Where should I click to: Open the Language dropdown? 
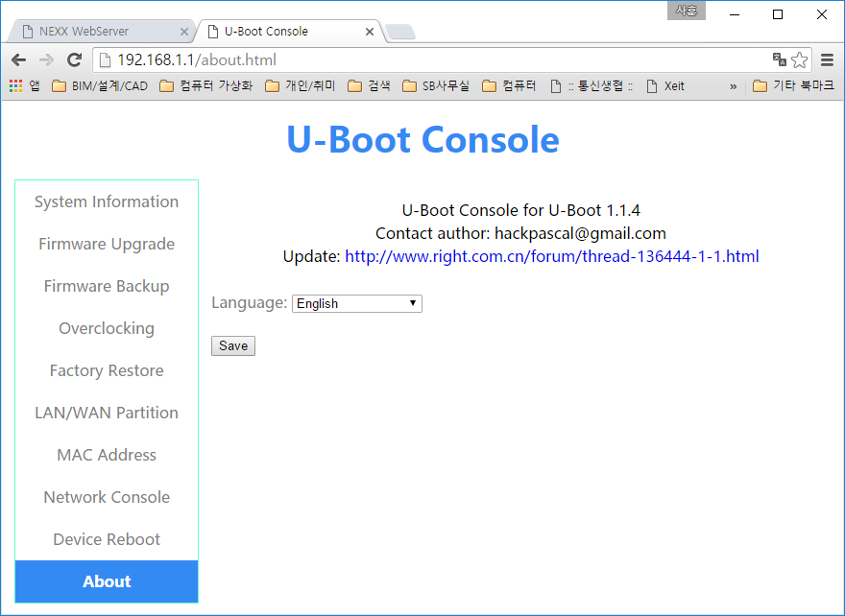tap(357, 304)
